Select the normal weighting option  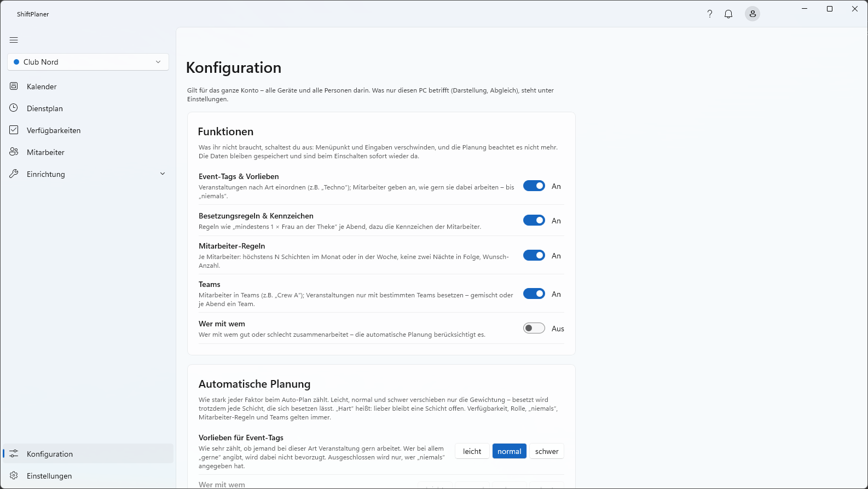pos(510,451)
